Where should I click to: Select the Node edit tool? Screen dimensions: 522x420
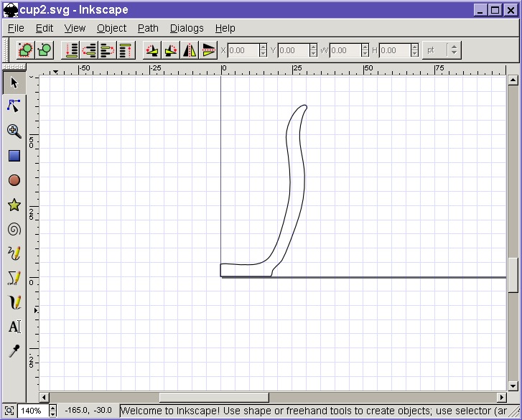tap(14, 106)
